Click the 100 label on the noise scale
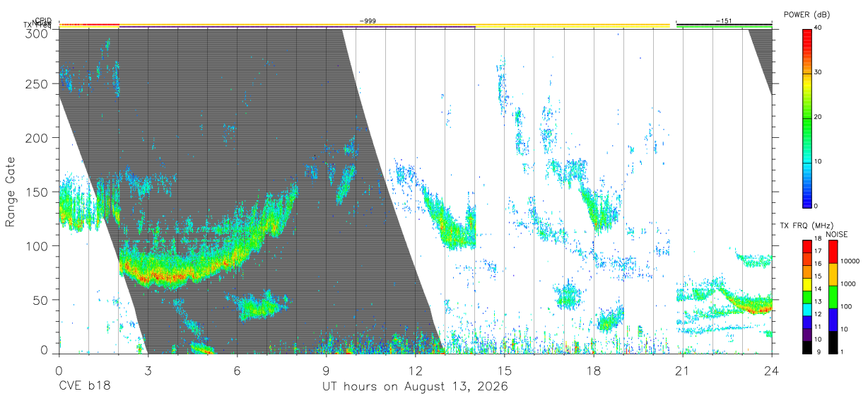 tap(845, 307)
